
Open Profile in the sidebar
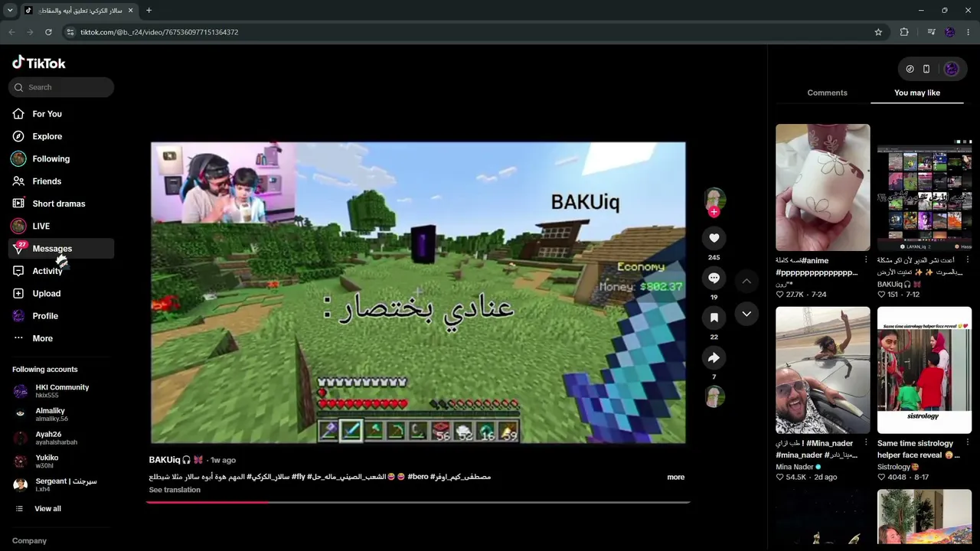45,316
